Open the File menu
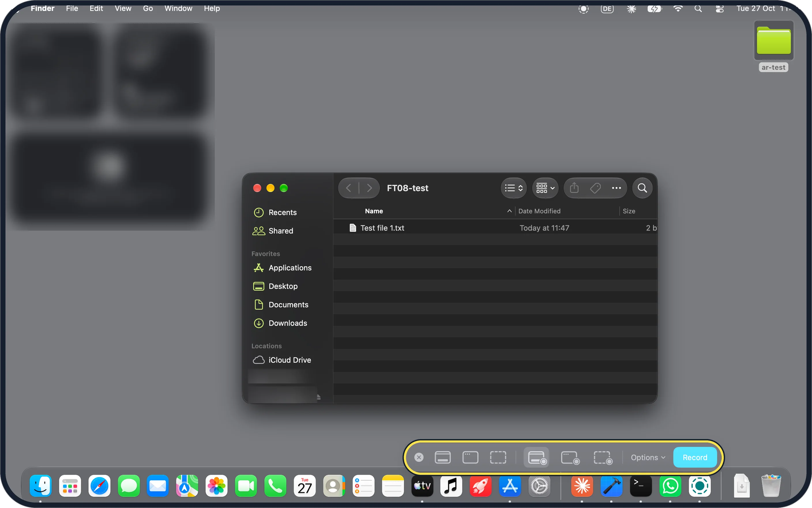 click(x=72, y=8)
